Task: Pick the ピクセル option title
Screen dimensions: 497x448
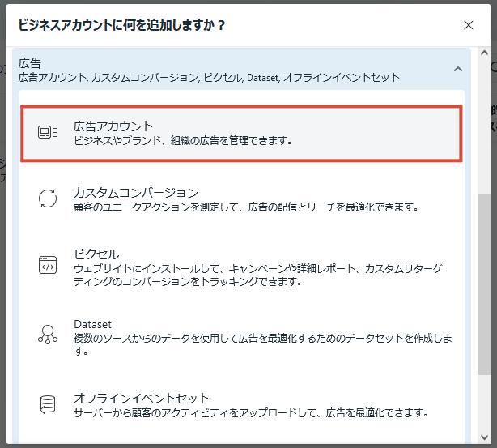Action: tap(96, 254)
